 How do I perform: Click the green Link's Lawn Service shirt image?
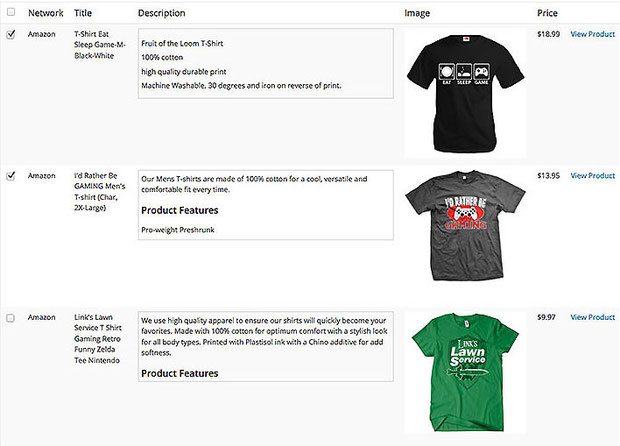(x=465, y=372)
